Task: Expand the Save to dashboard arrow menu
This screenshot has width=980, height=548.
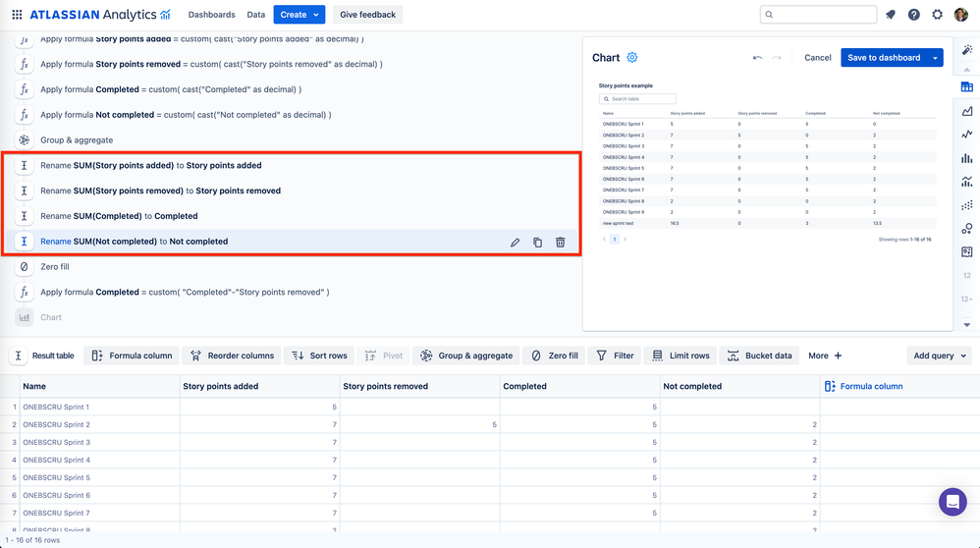Action: (935, 58)
